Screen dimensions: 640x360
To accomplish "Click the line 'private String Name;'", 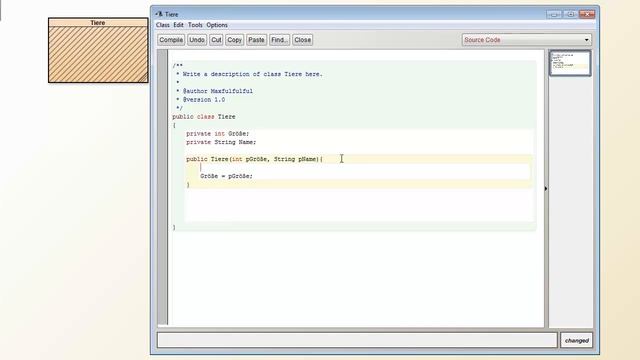I will pyautogui.click(x=221, y=142).
